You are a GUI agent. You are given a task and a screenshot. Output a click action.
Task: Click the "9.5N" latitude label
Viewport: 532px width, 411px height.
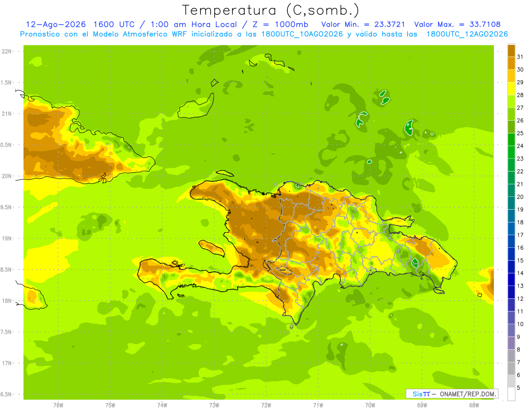(x=7, y=207)
